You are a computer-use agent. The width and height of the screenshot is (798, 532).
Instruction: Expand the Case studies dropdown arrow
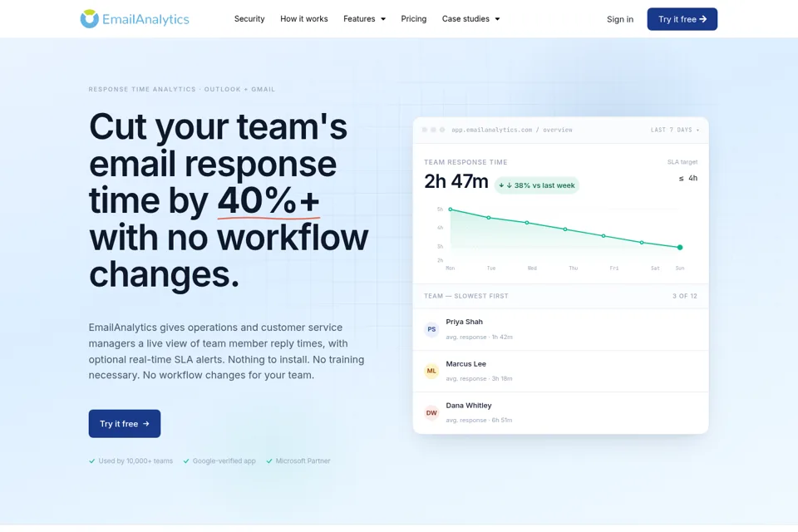(x=497, y=19)
